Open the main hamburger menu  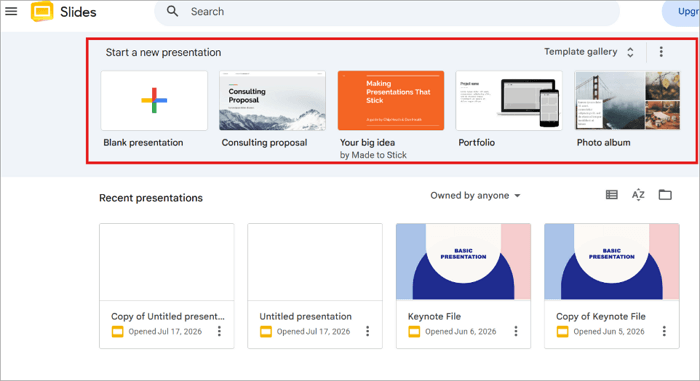point(11,11)
